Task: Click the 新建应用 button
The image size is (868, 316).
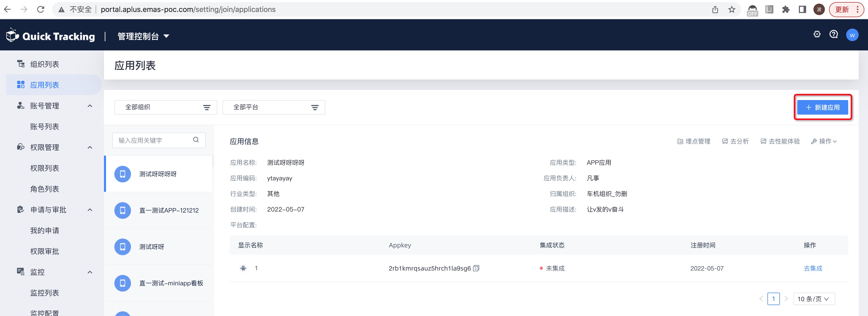Action: pos(823,108)
